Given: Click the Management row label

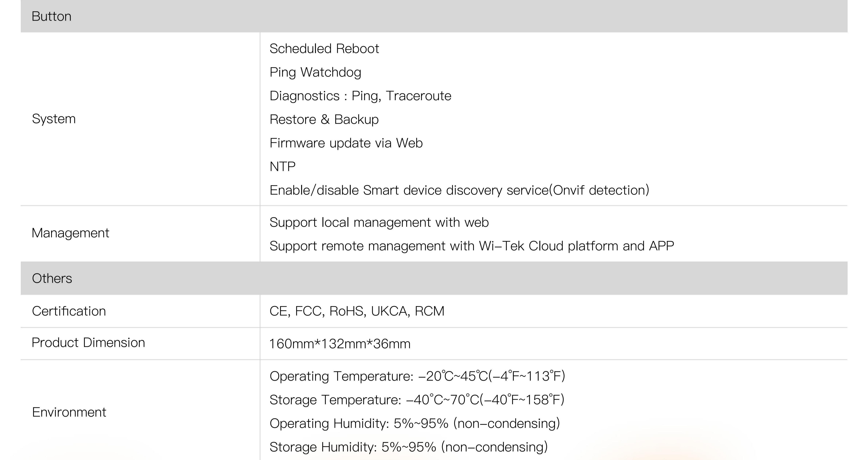Looking at the screenshot, I should tap(70, 233).
